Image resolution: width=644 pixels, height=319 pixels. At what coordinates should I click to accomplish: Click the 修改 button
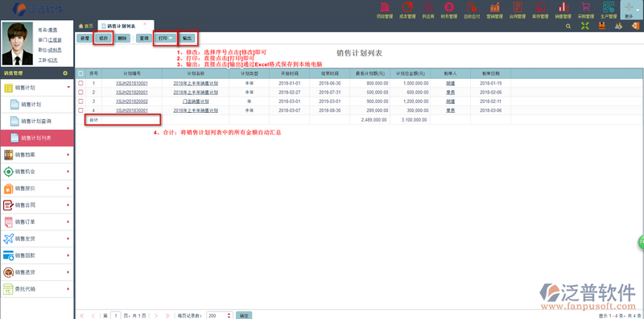click(x=103, y=38)
